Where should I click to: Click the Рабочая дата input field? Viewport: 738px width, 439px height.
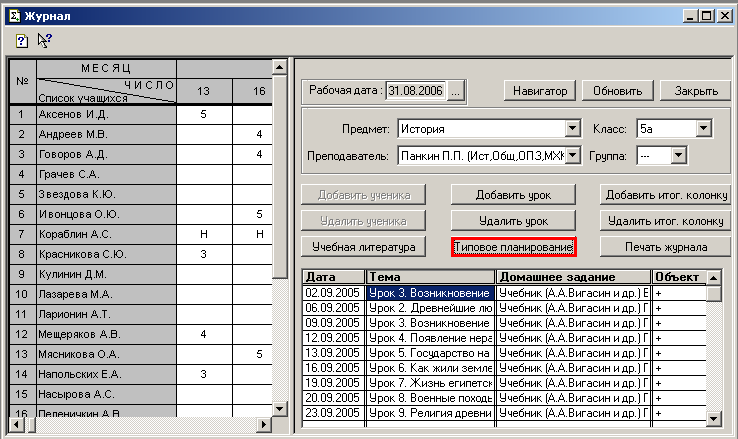416,91
